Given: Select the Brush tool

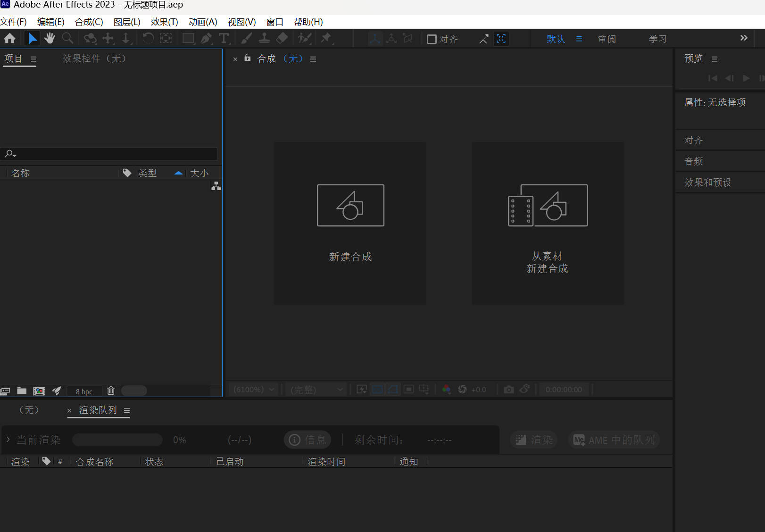Looking at the screenshot, I should (246, 39).
